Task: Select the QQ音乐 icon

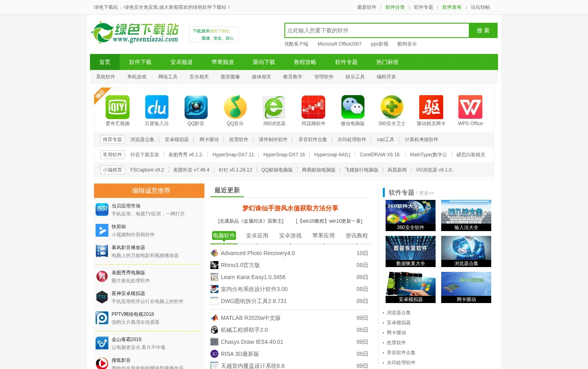Action: [235, 107]
